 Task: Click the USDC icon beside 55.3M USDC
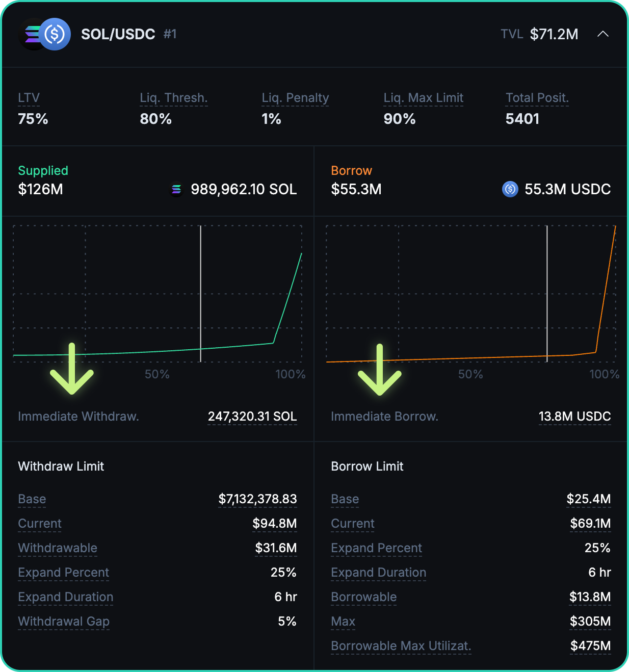click(x=510, y=189)
